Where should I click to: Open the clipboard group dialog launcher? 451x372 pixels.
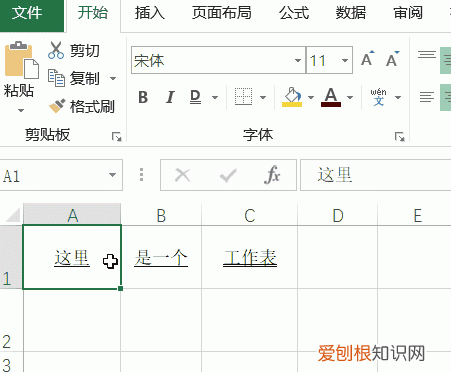tap(117, 137)
